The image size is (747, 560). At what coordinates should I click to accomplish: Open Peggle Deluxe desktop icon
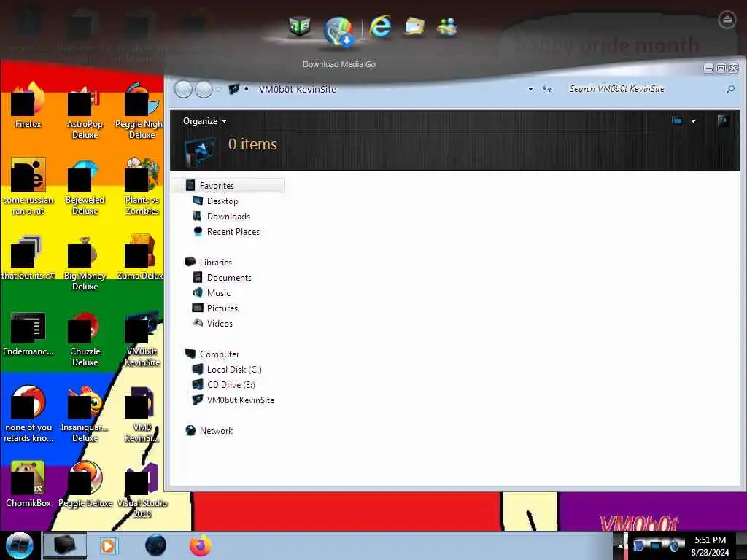85,485
